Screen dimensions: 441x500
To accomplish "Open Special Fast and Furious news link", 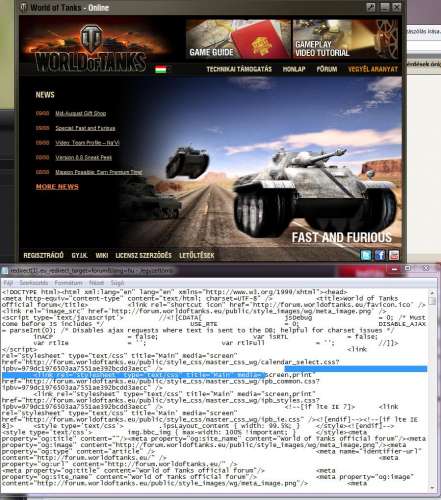I will tap(85, 128).
